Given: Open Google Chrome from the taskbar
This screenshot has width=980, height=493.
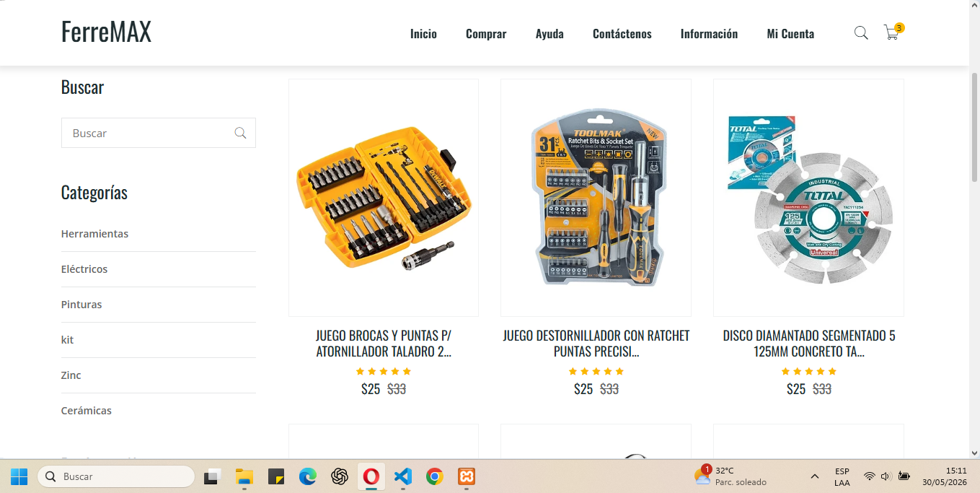Looking at the screenshot, I should point(434,476).
